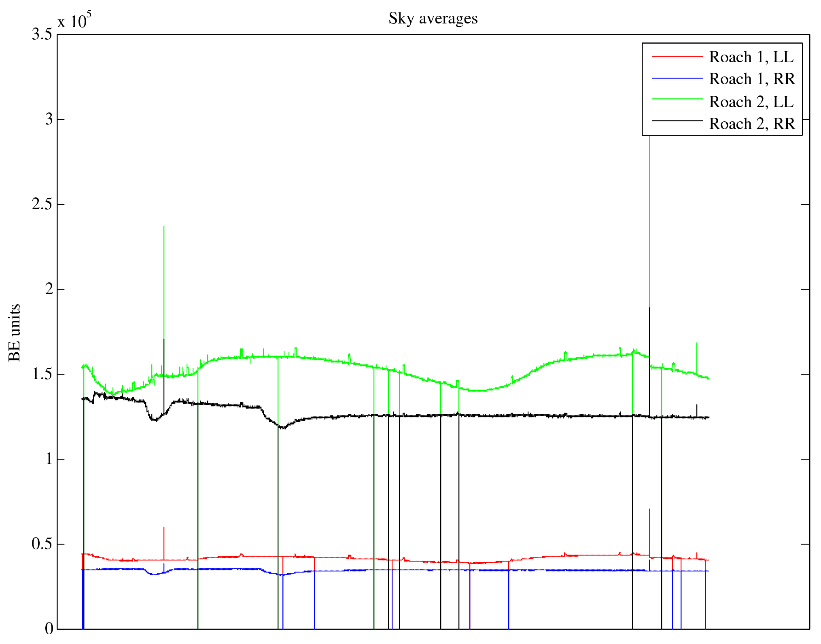The image size is (821, 644).
Task: Click the y-axis tick label '3'
Action: coord(49,119)
